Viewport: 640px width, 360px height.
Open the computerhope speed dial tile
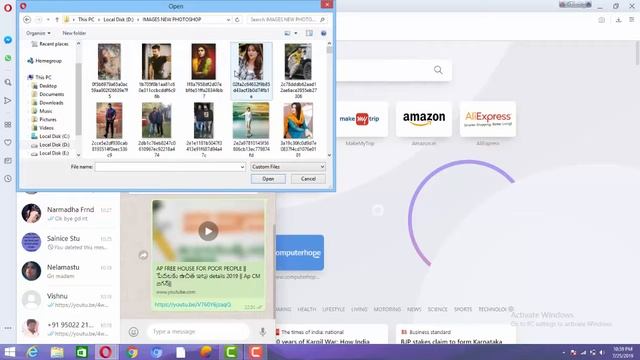(300, 253)
